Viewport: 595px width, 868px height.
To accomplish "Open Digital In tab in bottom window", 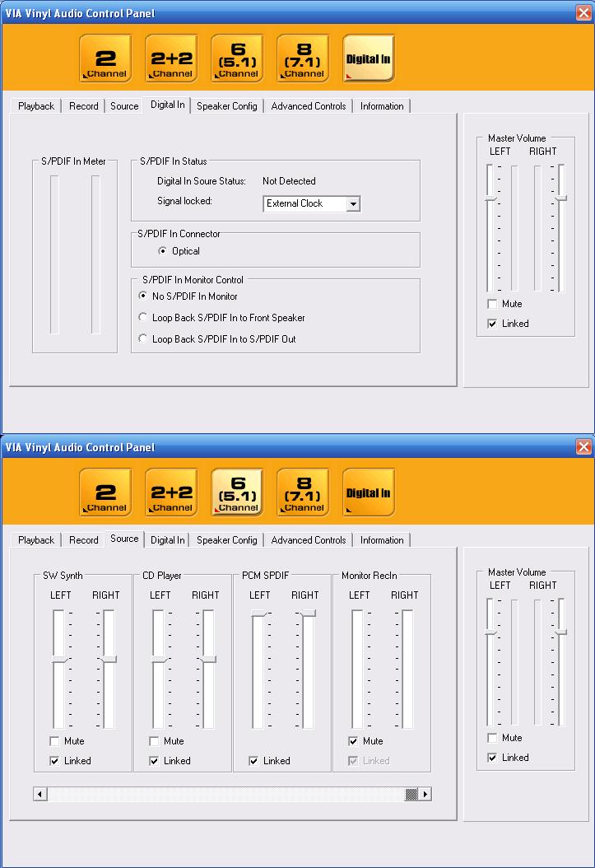I will 168,539.
